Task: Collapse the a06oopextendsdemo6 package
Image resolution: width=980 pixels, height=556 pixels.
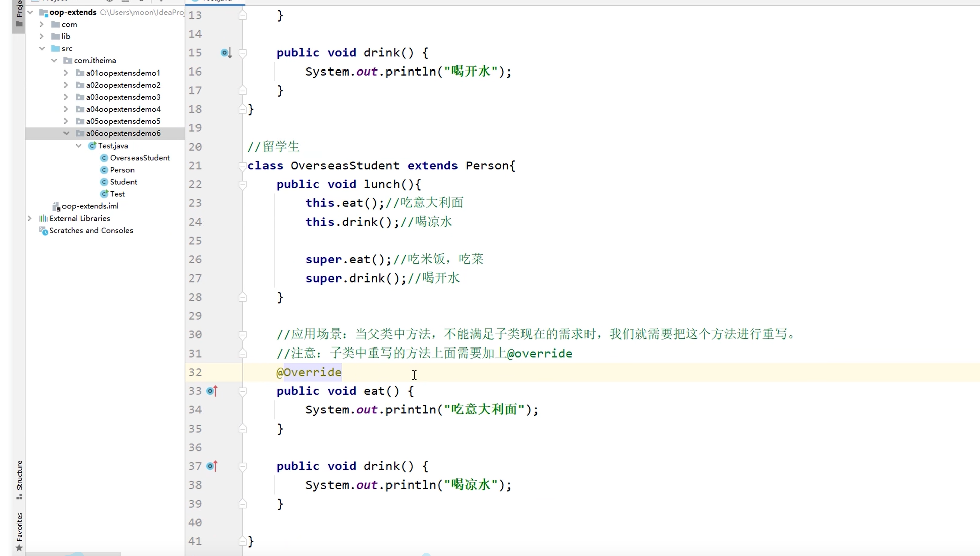Action: click(66, 133)
